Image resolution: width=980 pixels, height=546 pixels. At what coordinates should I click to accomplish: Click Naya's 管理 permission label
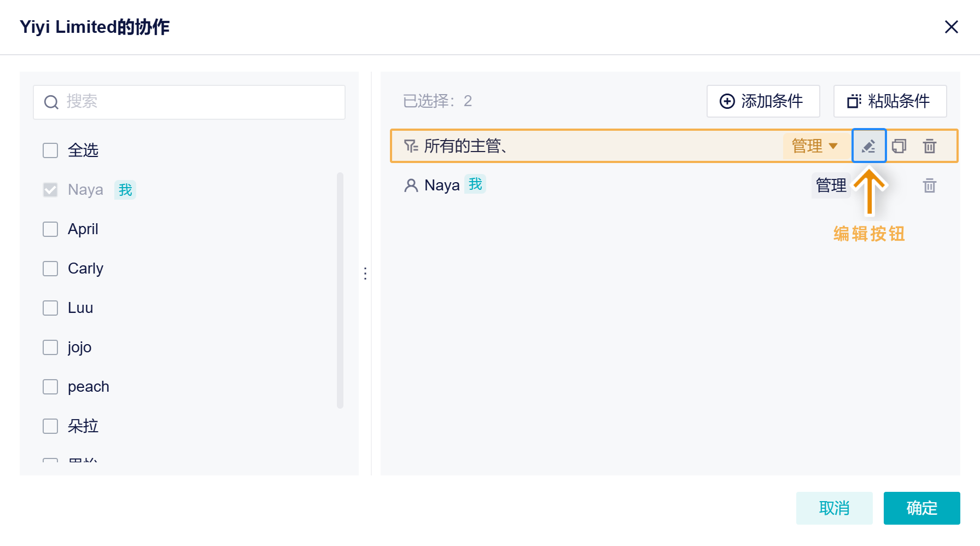pyautogui.click(x=831, y=185)
